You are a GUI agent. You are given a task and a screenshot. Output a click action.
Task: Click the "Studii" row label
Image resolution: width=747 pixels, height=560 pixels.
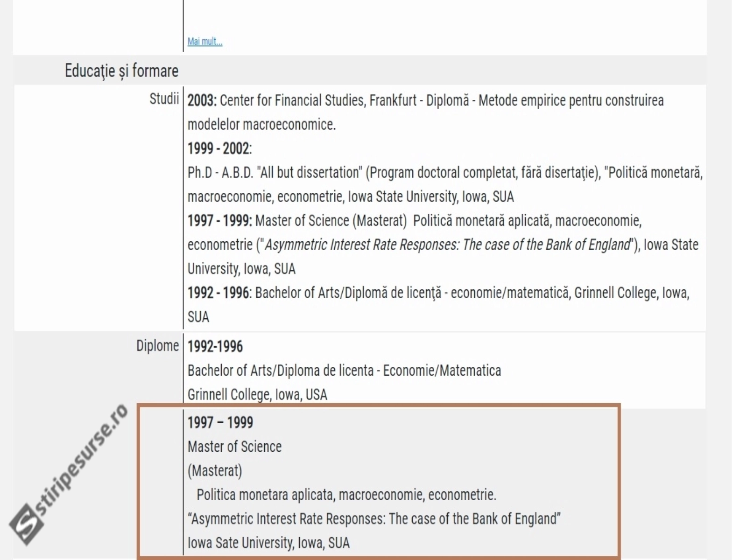[x=164, y=99]
